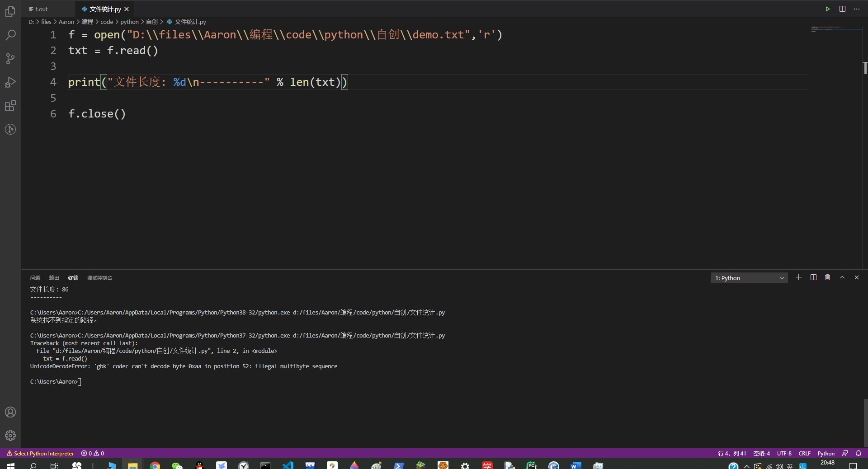Maximize the terminal panel size
Viewport: 868px width, 469px height.
842,277
